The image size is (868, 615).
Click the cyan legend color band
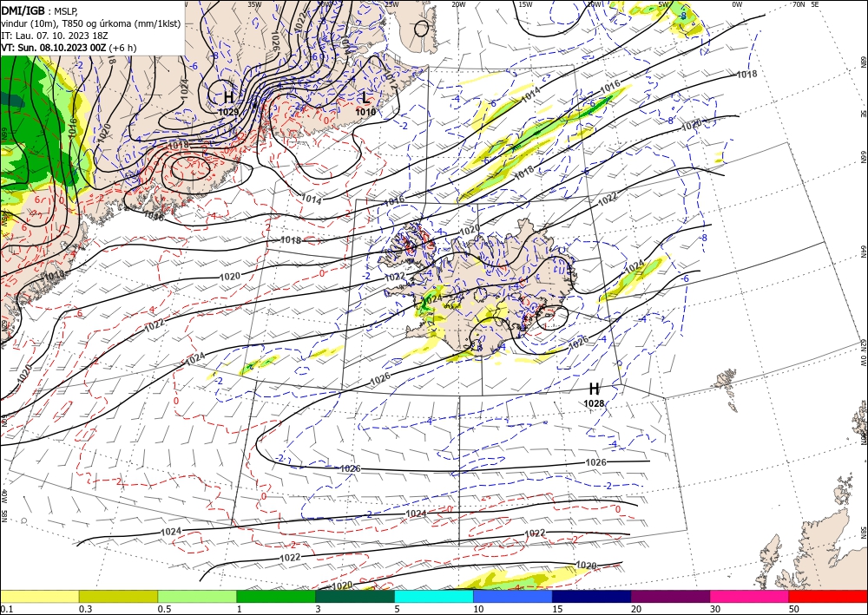[434, 596]
